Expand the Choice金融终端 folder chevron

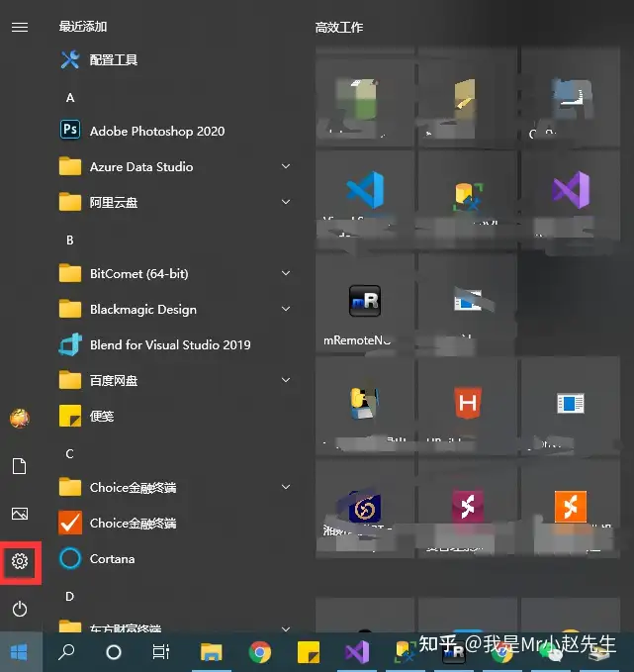(x=286, y=487)
